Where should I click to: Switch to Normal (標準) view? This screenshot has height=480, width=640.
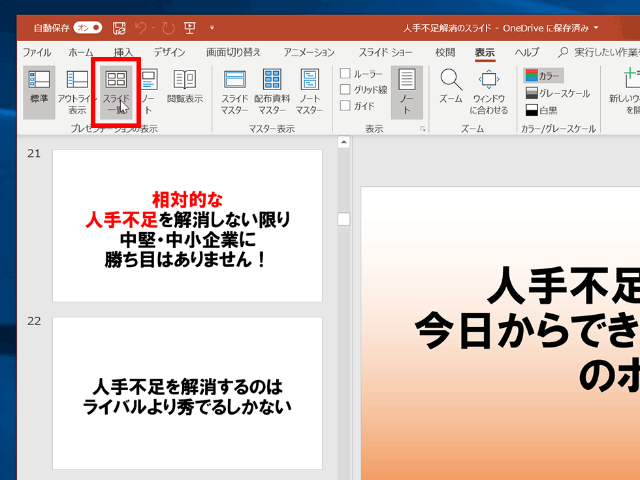pos(39,90)
